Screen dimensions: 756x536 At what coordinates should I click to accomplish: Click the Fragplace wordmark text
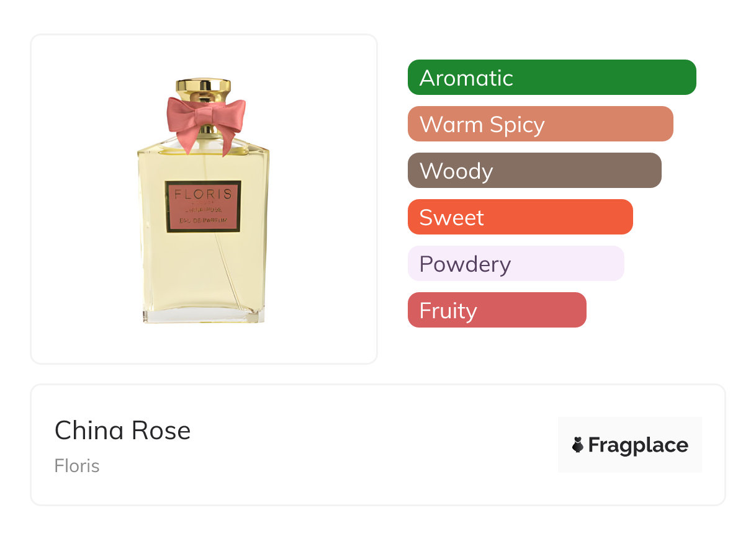pyautogui.click(x=637, y=445)
